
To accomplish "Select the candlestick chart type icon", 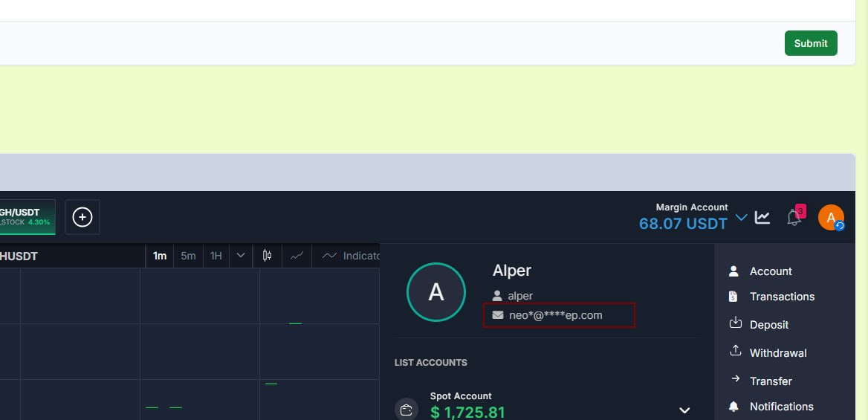I will (x=268, y=256).
